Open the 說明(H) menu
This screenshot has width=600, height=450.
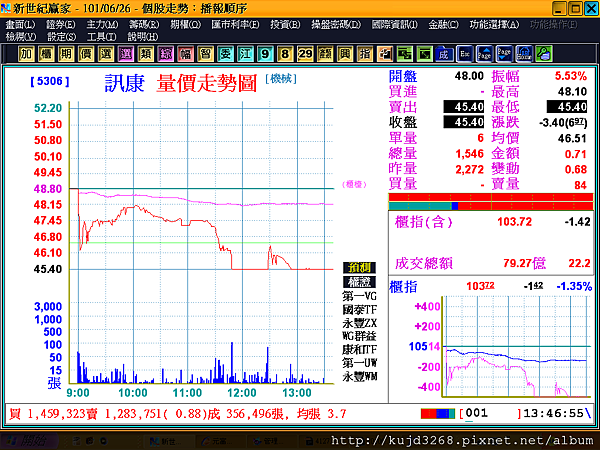tap(142, 37)
